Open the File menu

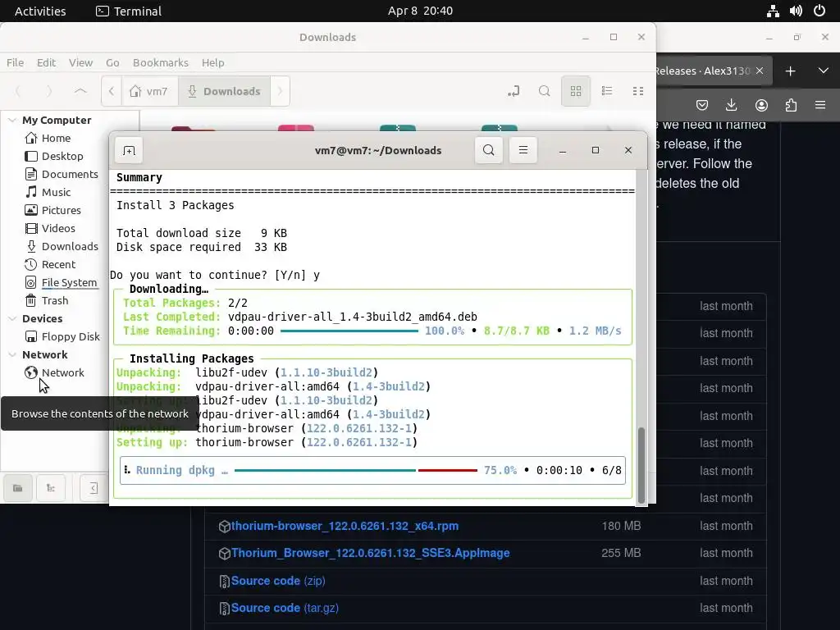15,62
